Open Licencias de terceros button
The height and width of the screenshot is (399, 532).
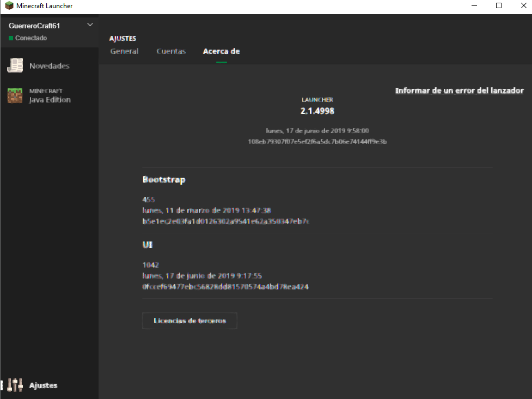click(x=189, y=321)
